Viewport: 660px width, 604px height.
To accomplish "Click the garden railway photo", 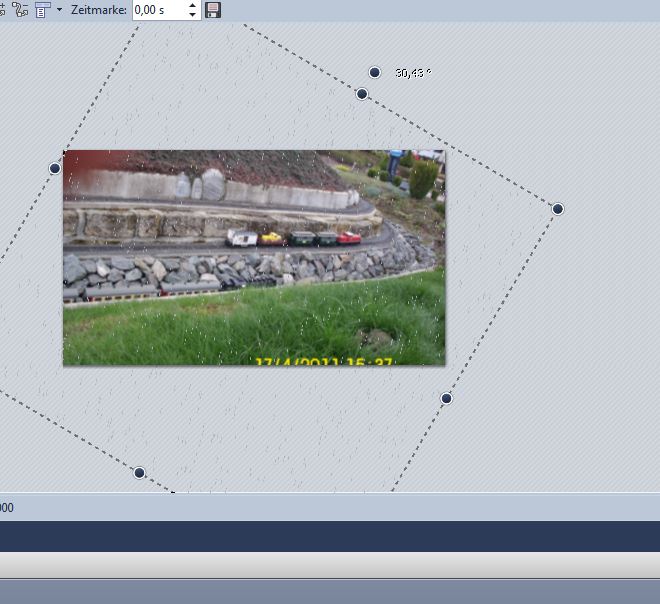I will click(x=254, y=257).
